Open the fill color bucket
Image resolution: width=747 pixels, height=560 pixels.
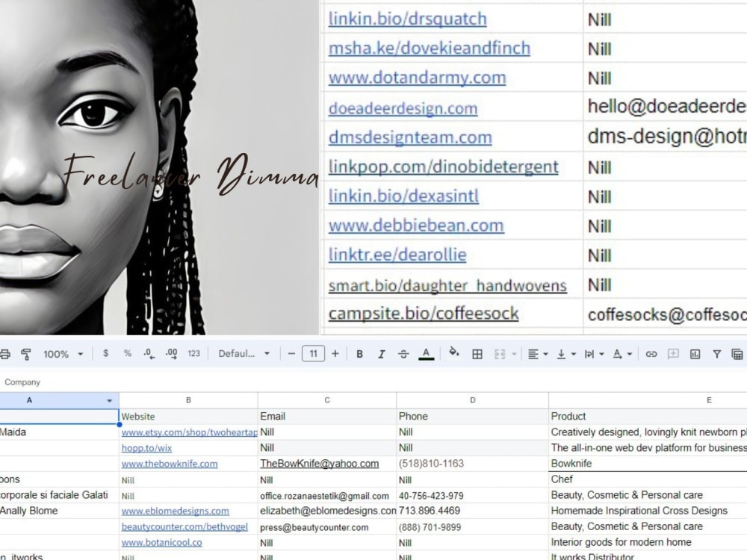pos(454,353)
